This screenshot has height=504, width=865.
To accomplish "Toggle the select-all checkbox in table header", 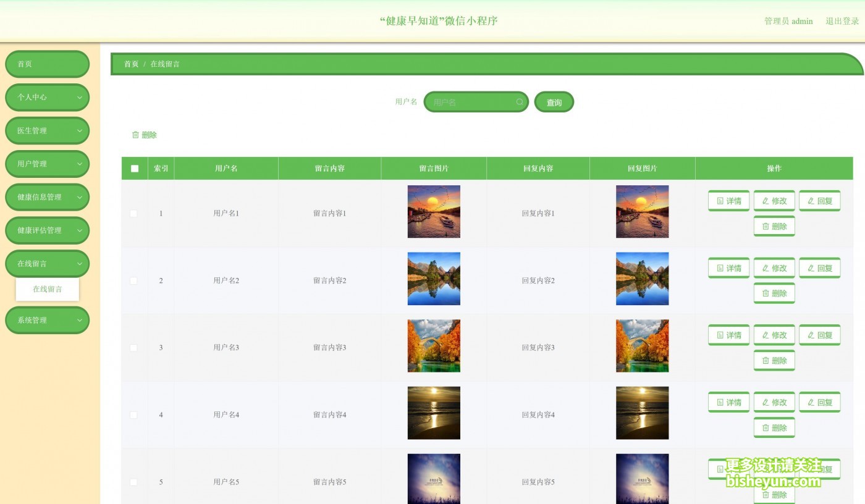I will [134, 167].
